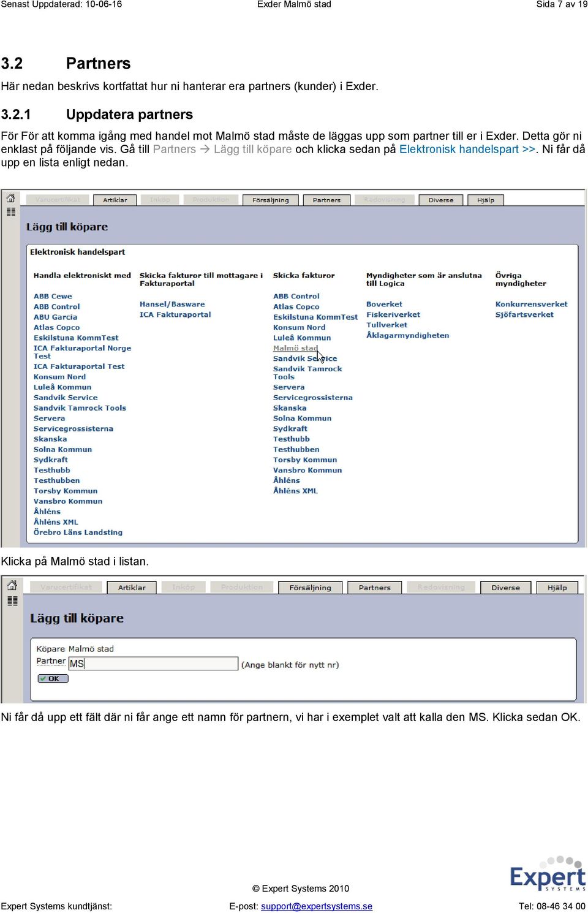Open Sydkraft under Handla elektroniskt med
This screenshot has height=913, width=588.
(51, 460)
